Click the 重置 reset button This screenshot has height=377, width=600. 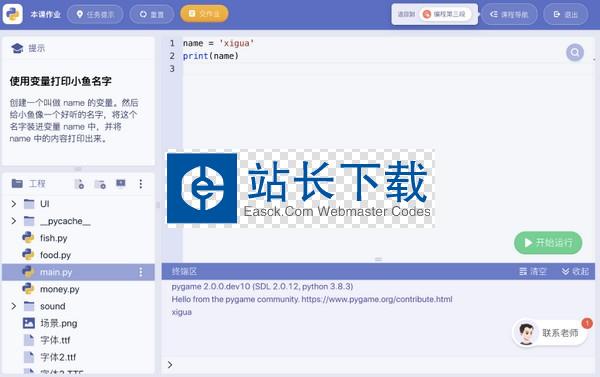[x=152, y=14]
